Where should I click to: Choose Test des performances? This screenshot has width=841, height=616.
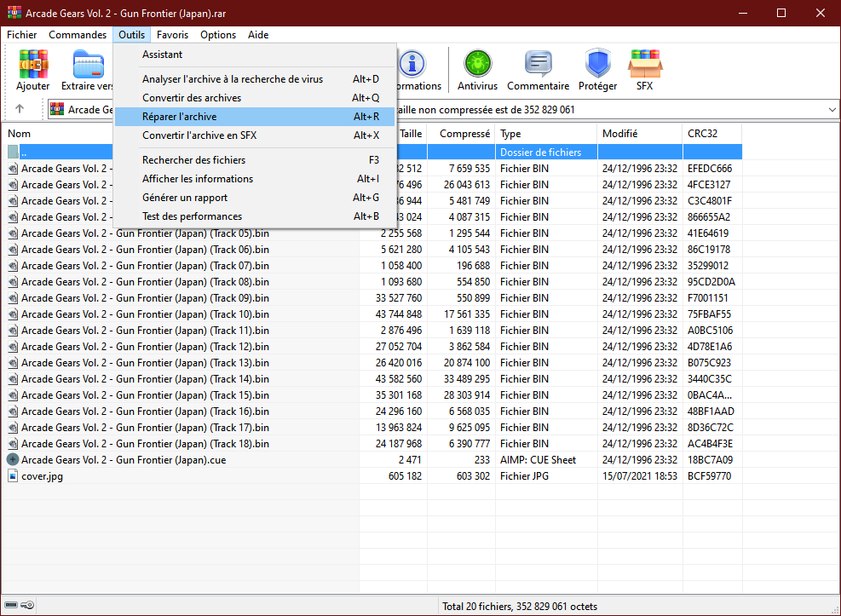pyautogui.click(x=255, y=216)
